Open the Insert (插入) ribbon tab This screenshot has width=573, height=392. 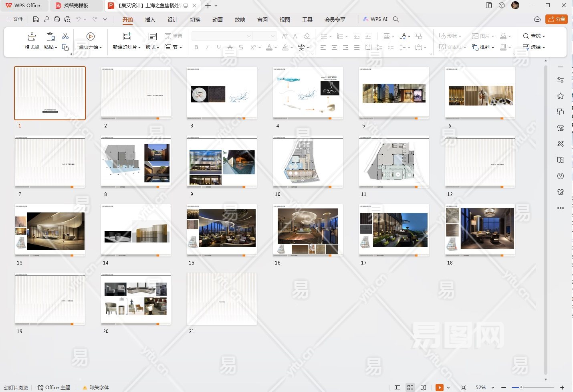click(150, 20)
